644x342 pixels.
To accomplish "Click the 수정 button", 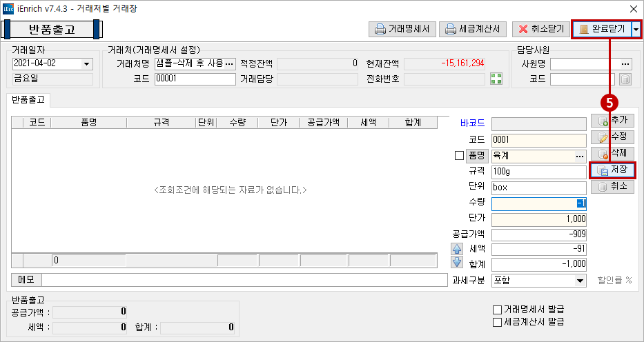I will [612, 137].
